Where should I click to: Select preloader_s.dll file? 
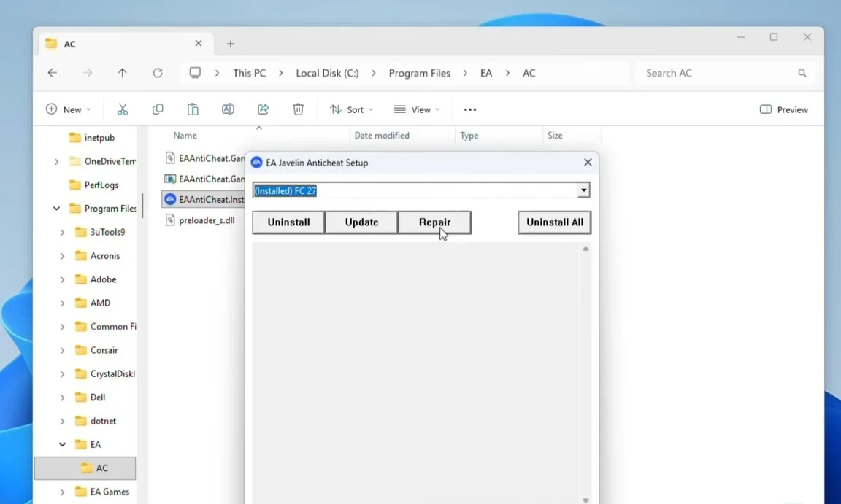[207, 220]
